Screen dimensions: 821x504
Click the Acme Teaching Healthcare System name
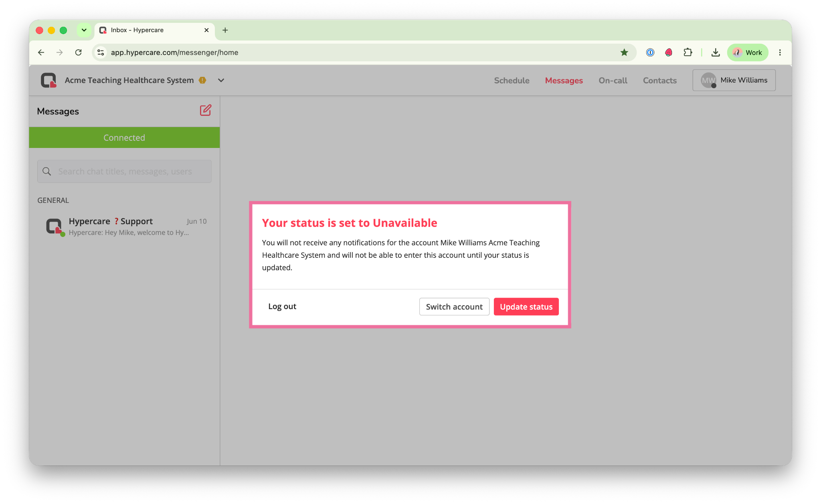[x=129, y=80]
